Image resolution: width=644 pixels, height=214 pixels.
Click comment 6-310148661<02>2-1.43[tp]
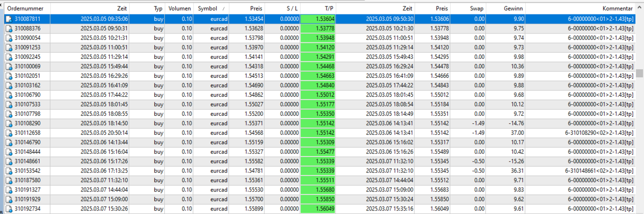(x=599, y=171)
